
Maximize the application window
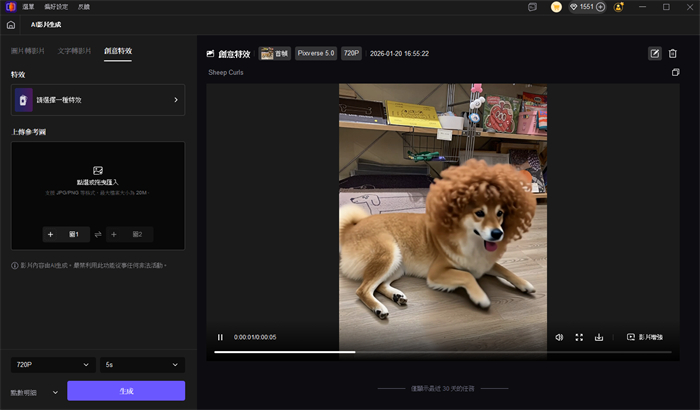[666, 7]
